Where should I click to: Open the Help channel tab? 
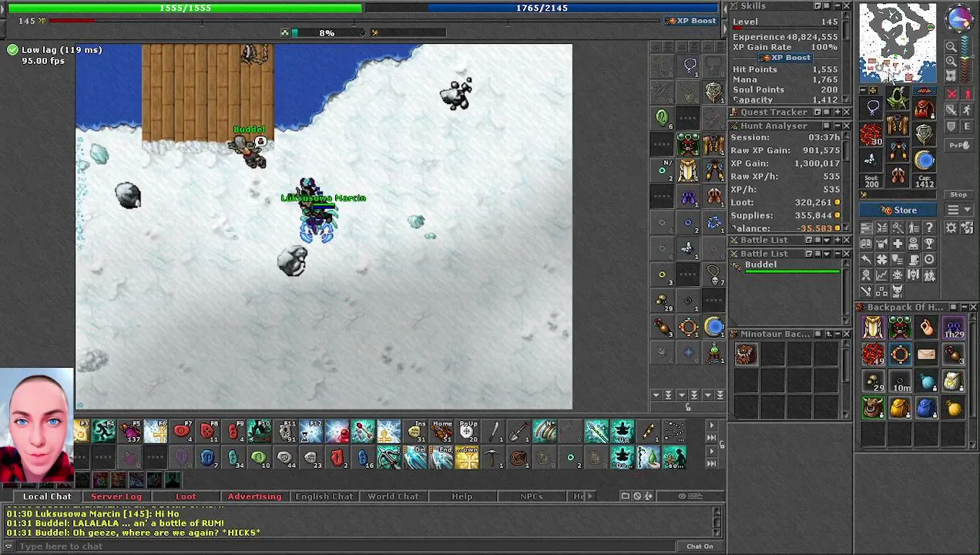[x=462, y=496]
